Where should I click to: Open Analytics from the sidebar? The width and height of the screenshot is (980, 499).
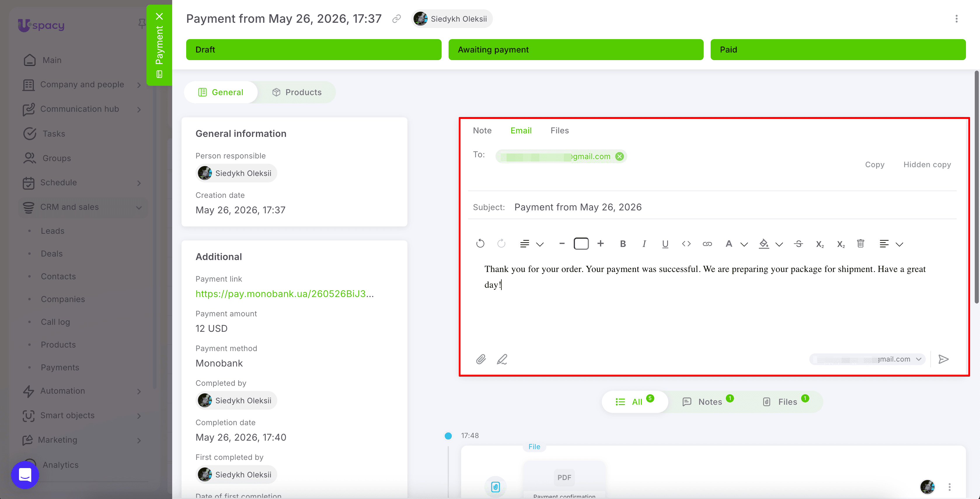coord(60,465)
